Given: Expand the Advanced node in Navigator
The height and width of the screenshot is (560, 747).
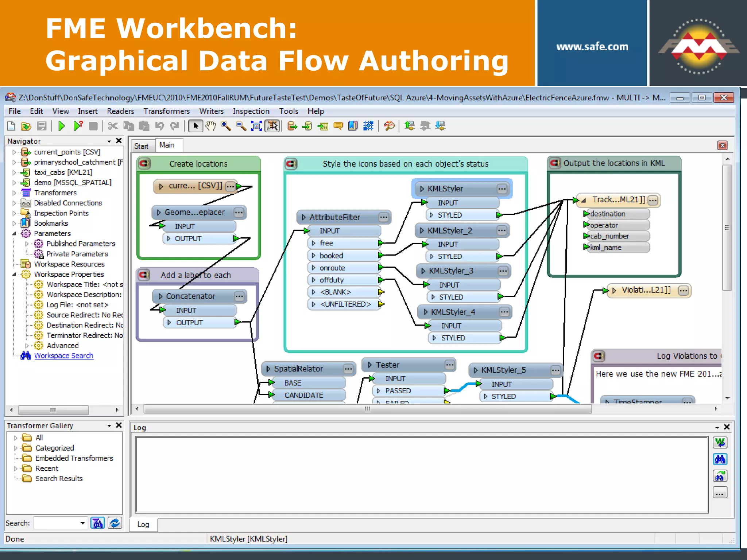Looking at the screenshot, I should 27,346.
